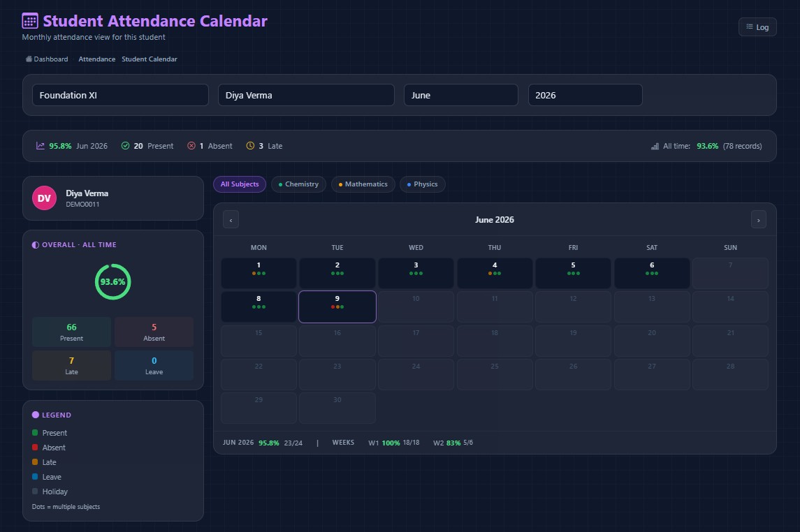Image resolution: width=800 pixels, height=532 pixels.
Task: Click calendar day 30 cell
Action: pyautogui.click(x=337, y=408)
